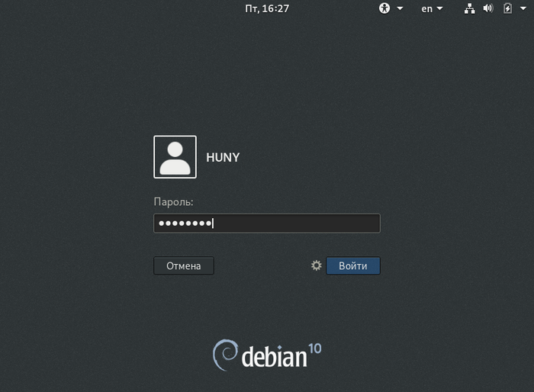
Task: Click the HUNY user avatar
Action: 175,157
